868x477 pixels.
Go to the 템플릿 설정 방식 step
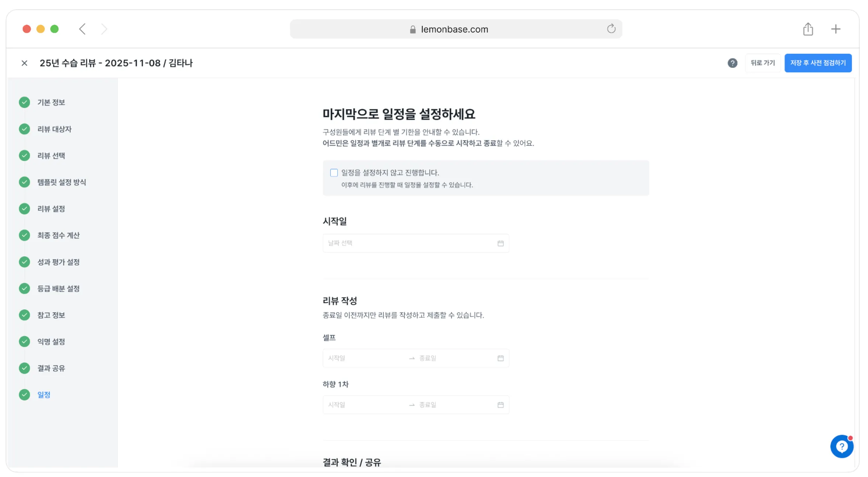[62, 182]
